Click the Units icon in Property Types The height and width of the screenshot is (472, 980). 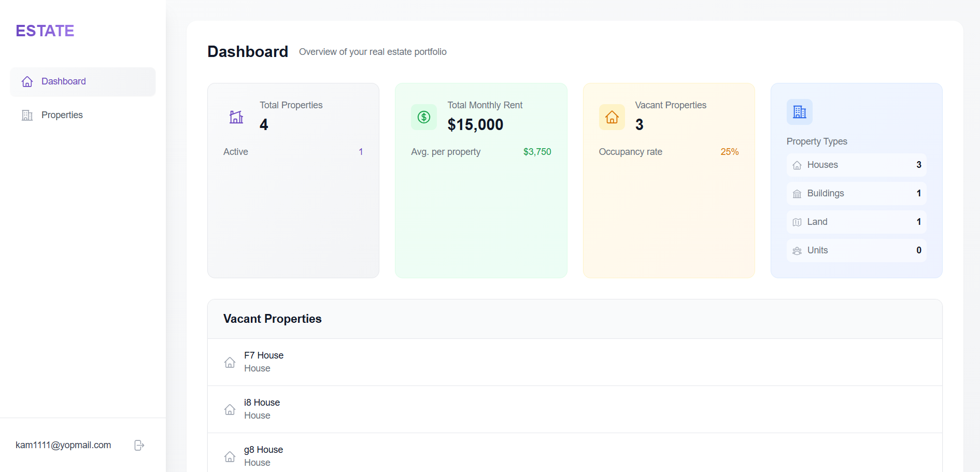797,251
